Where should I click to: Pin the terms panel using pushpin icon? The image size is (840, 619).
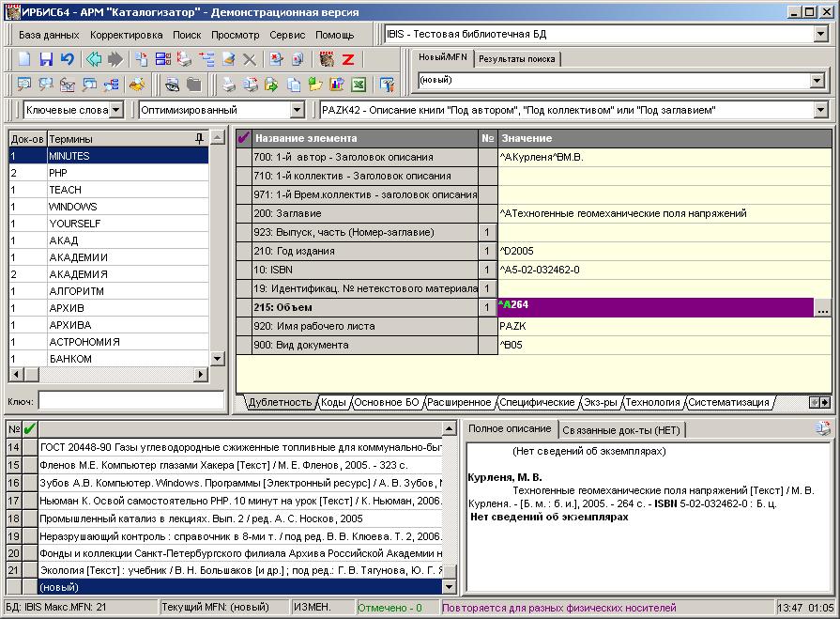pos(199,138)
